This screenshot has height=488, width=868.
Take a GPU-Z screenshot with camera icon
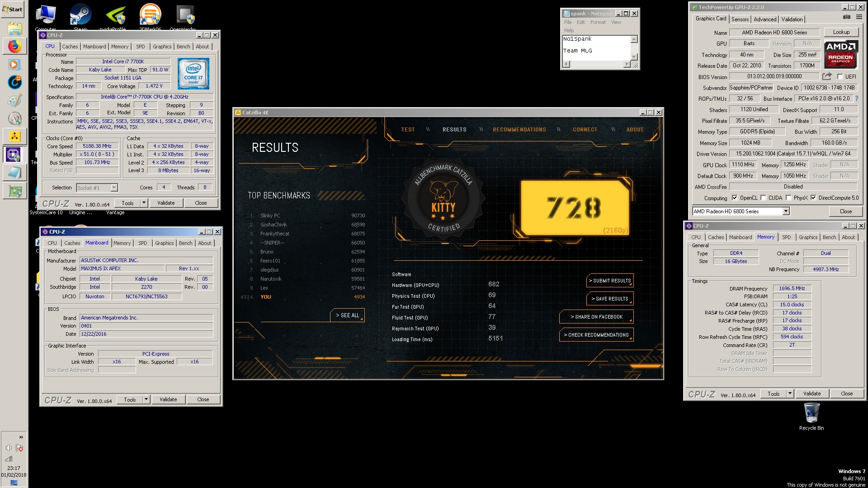pyautogui.click(x=847, y=17)
